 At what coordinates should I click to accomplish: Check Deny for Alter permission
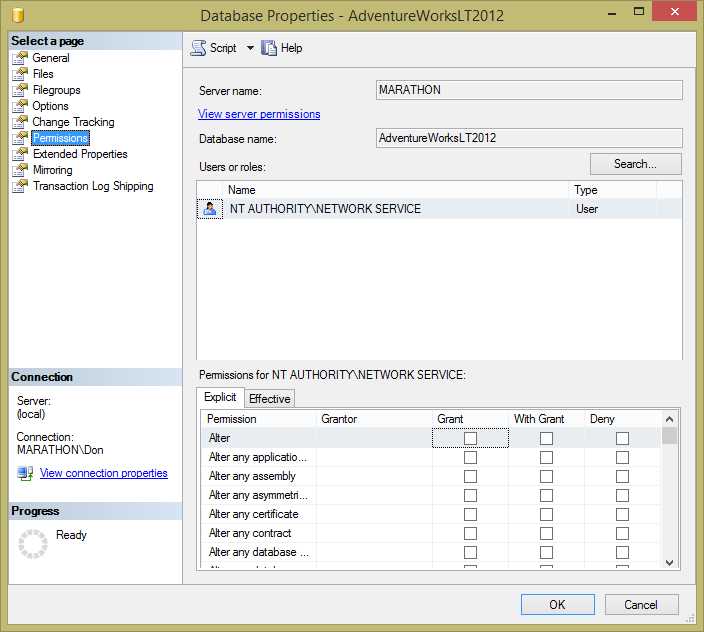click(622, 438)
